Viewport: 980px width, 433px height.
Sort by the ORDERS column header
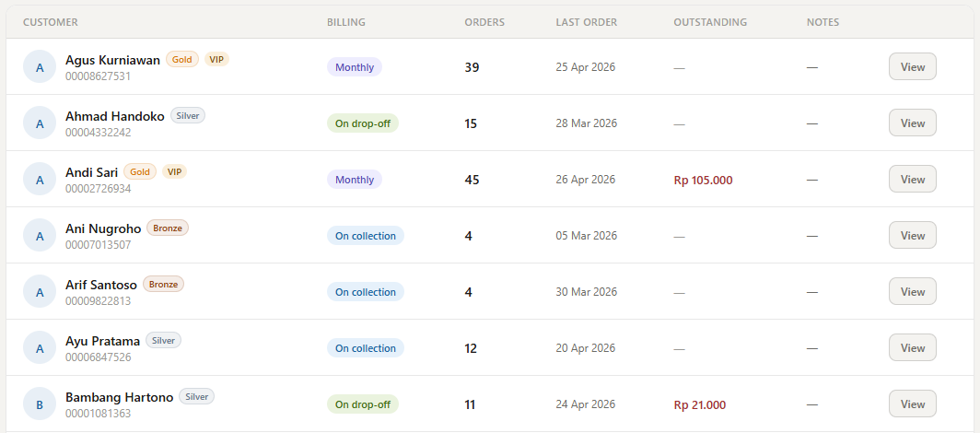tap(484, 22)
